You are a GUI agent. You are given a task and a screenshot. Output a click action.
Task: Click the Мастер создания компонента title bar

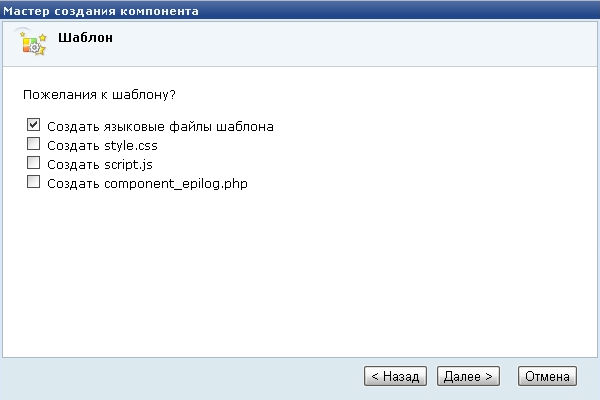(100, 11)
